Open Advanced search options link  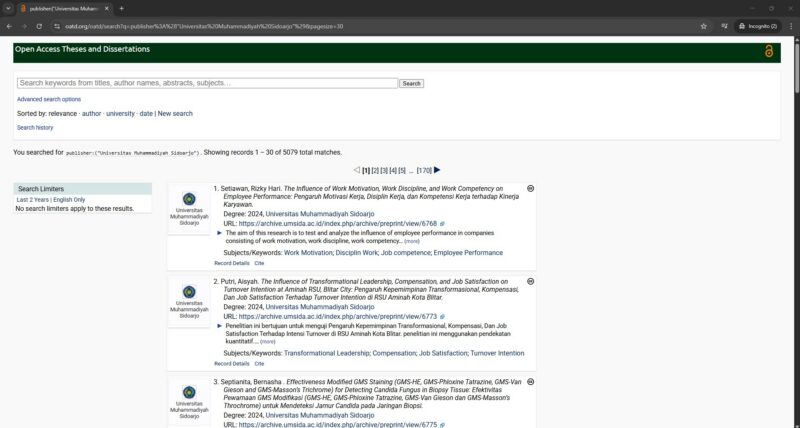click(49, 99)
